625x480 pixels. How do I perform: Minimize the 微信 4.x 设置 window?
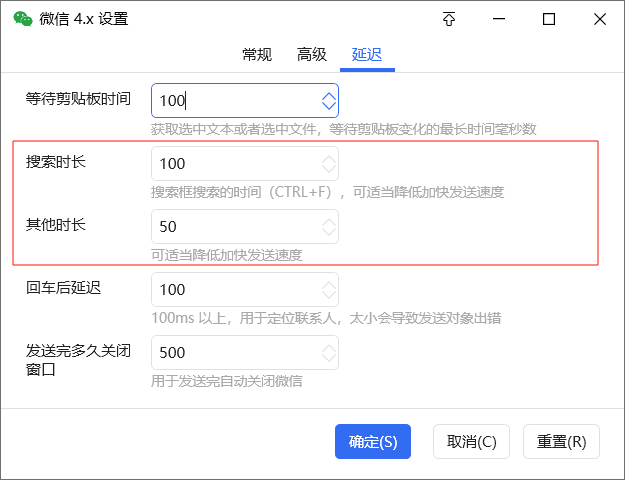[x=499, y=19]
